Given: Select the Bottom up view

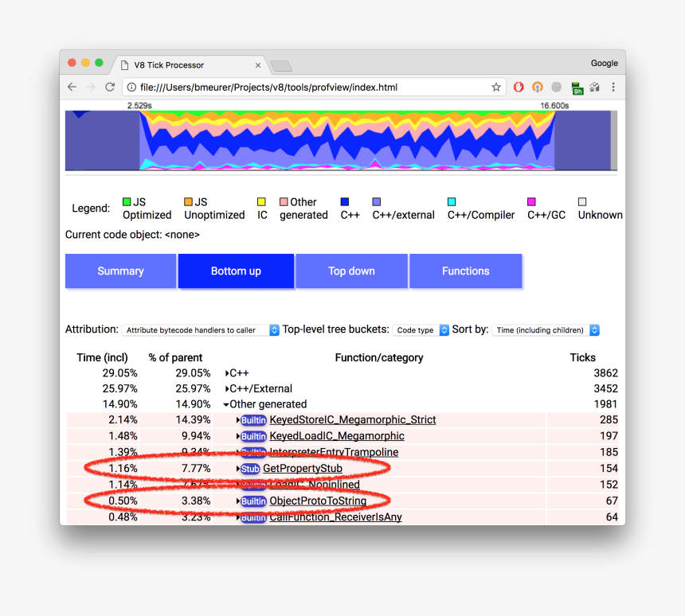Looking at the screenshot, I should 236,271.
